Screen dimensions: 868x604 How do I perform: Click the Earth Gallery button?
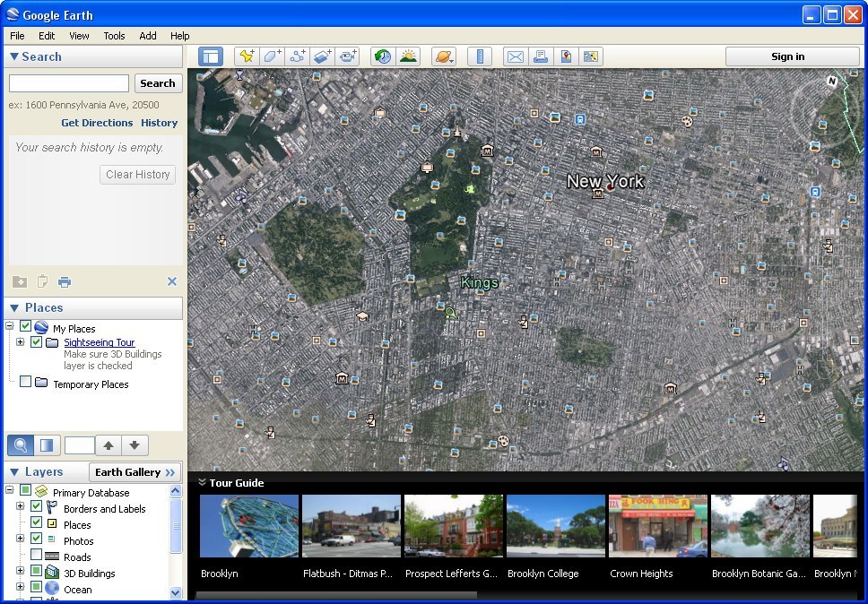click(x=134, y=472)
